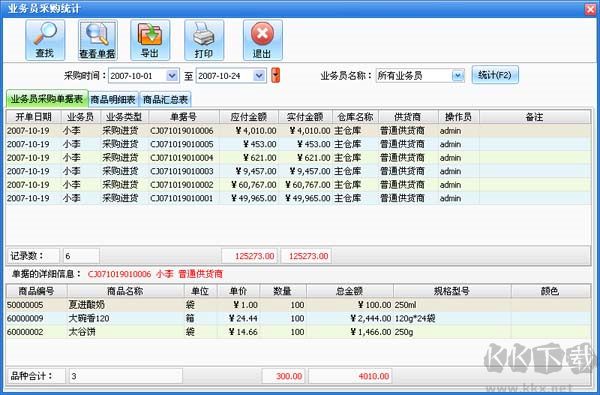The image size is (600, 395).
Task: Click the 操作员 column header
Action: click(x=458, y=117)
